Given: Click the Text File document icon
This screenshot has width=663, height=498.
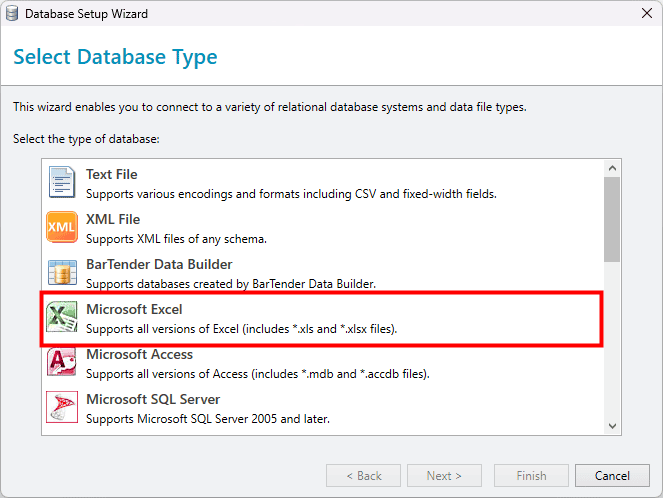Looking at the screenshot, I should 62,183.
